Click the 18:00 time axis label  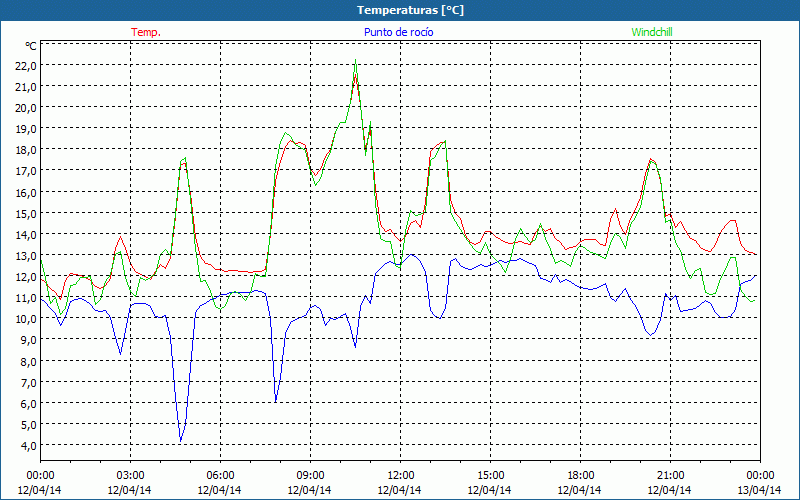581,476
